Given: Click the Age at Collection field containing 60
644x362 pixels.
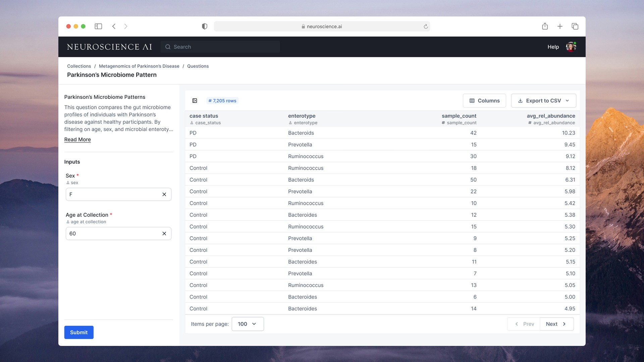Looking at the screenshot, I should 118,234.
